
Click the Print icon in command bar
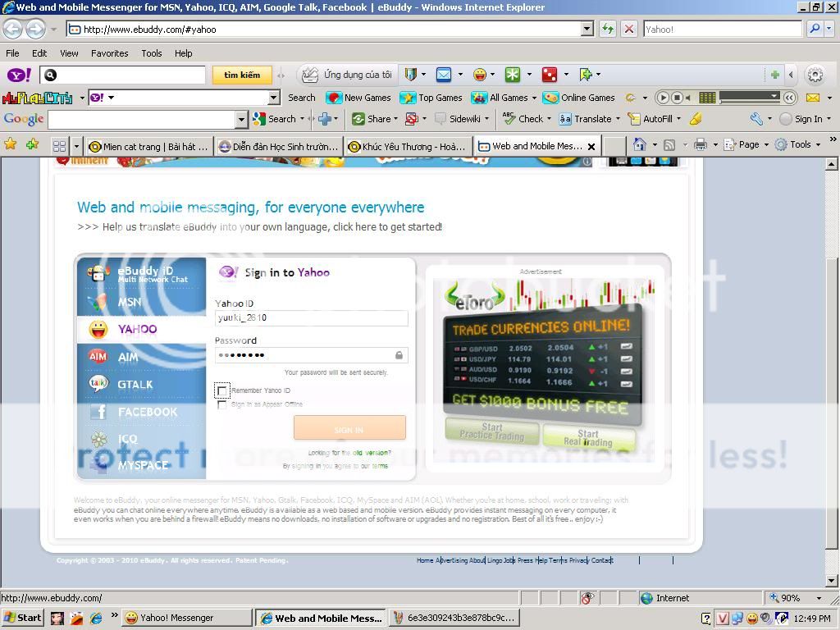tap(700, 145)
